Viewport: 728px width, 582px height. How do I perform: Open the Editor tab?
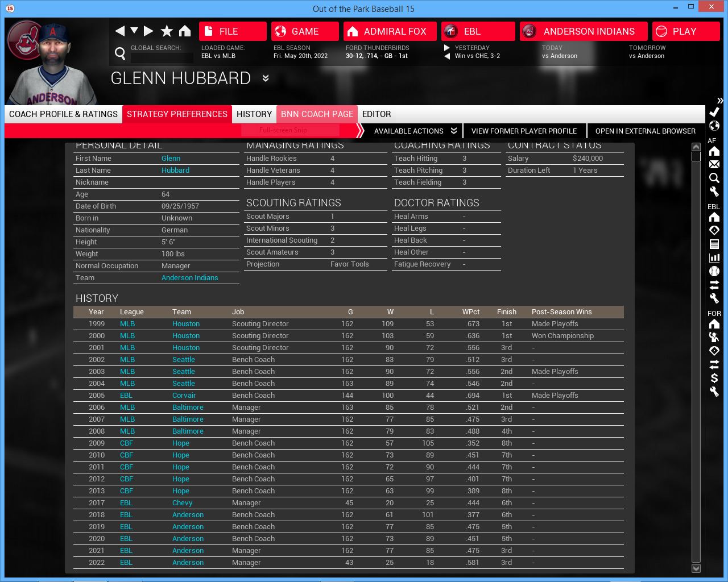[377, 114]
